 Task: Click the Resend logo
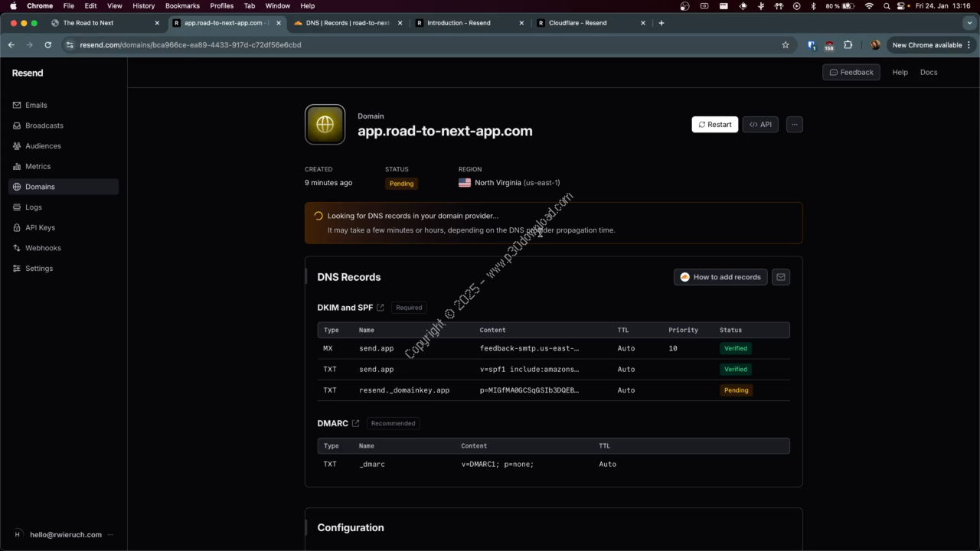(x=28, y=73)
